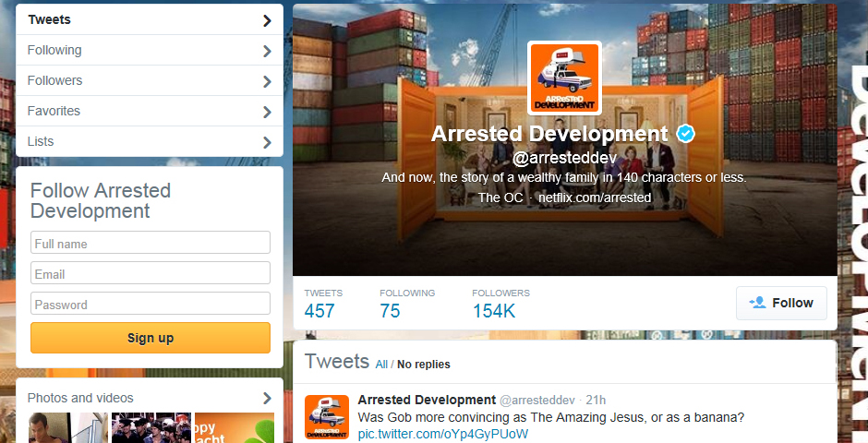The height and width of the screenshot is (443, 868).
Task: View the 457 tweets count
Action: (x=319, y=311)
